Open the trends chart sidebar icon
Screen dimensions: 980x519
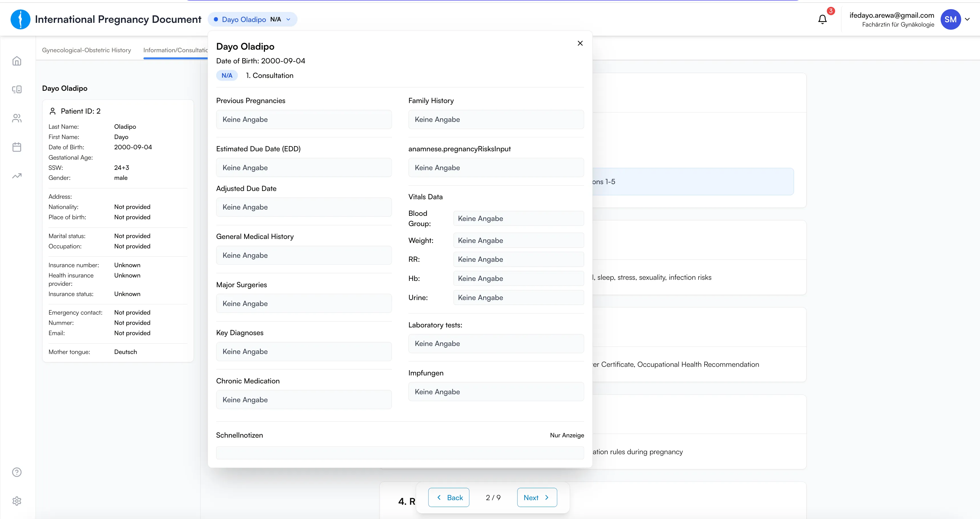tap(17, 176)
